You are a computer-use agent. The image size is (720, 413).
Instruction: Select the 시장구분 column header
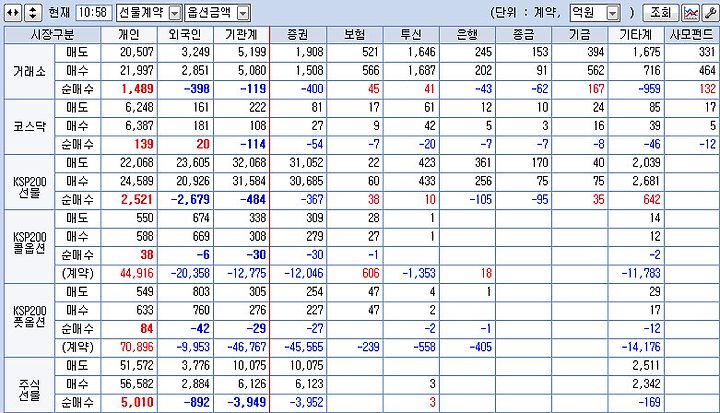[52, 34]
